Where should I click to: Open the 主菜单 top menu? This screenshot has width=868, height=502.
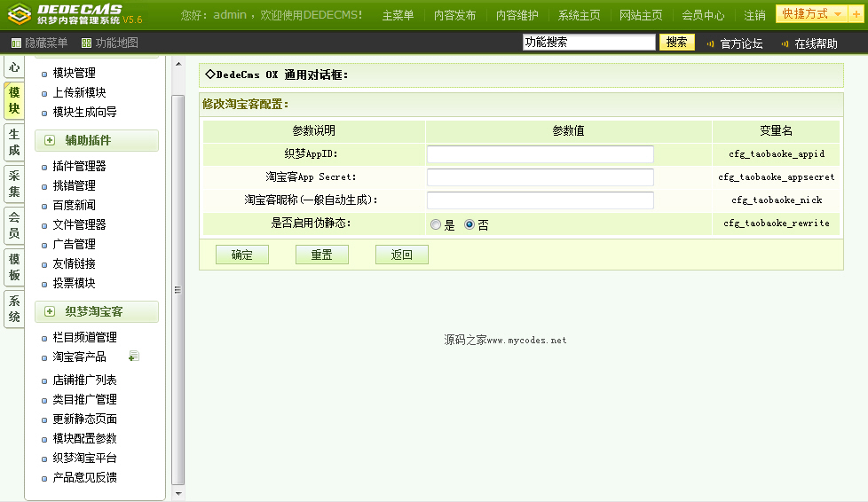click(x=398, y=15)
